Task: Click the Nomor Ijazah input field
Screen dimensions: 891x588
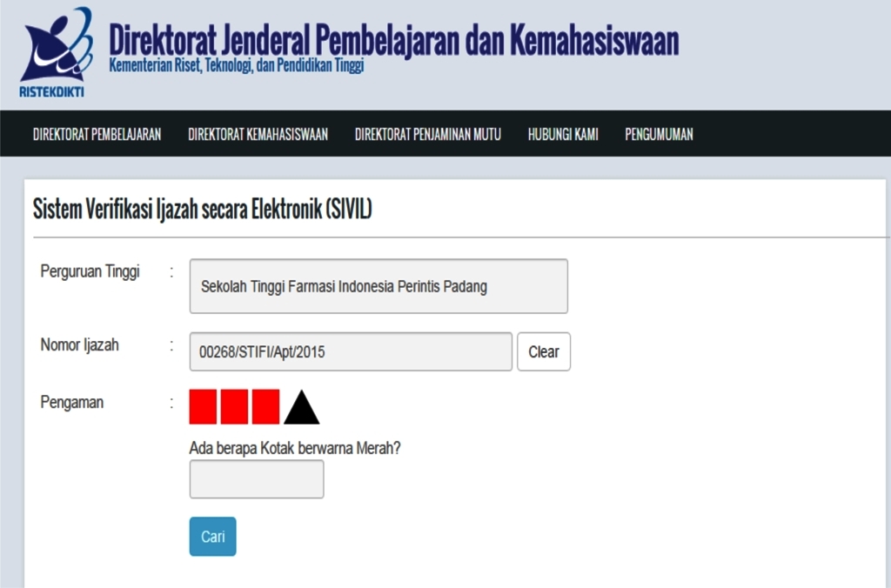Action: (x=351, y=351)
